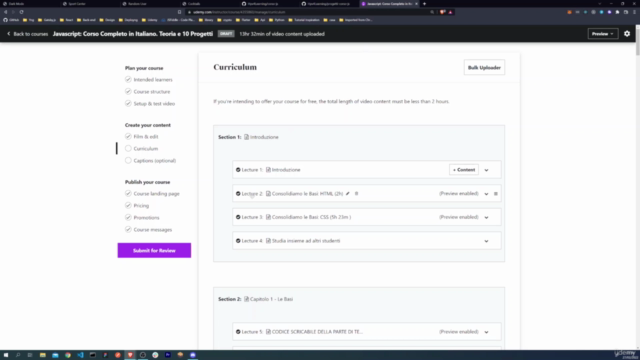This screenshot has height=360, width=640.
Task: Click the Brave shield icon in address bar
Action: (x=442, y=12)
